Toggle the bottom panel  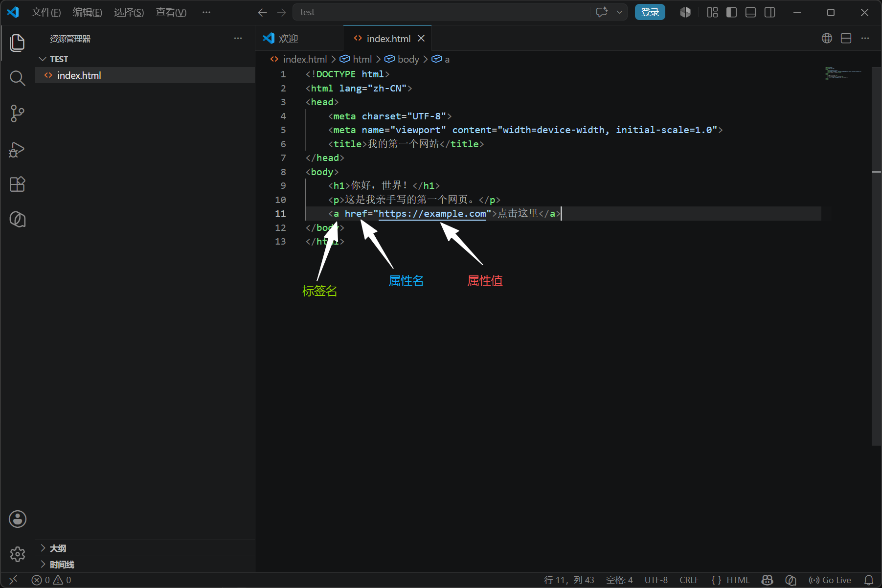[x=750, y=12]
